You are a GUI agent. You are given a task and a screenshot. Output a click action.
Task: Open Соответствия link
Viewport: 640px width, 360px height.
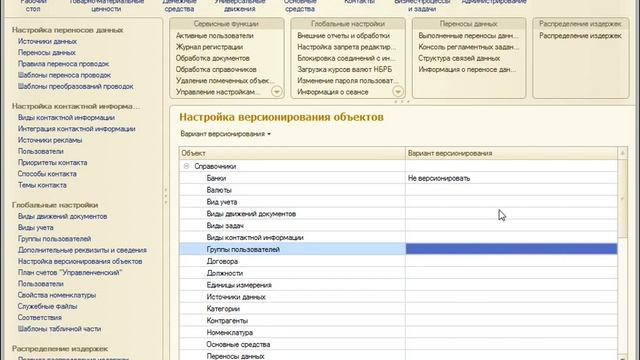pos(40,318)
